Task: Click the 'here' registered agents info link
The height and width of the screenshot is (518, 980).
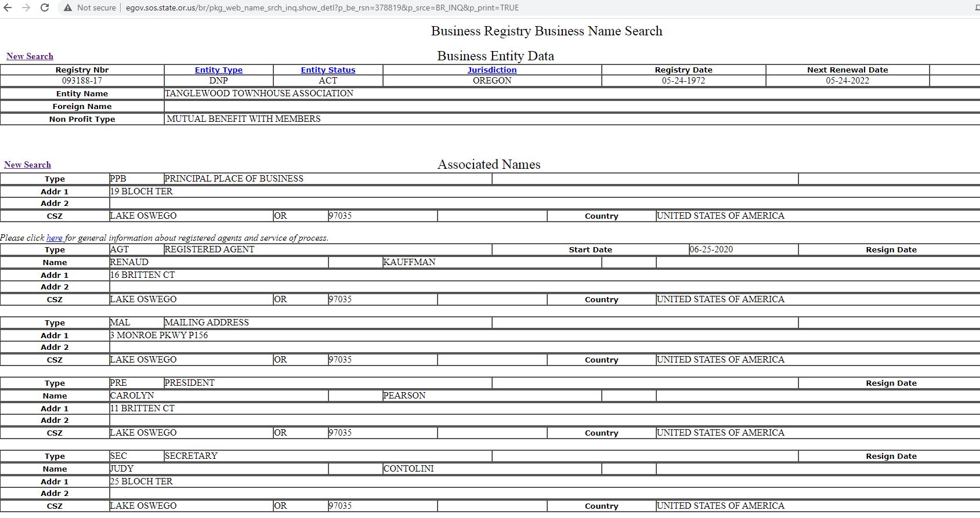Action: tap(54, 238)
